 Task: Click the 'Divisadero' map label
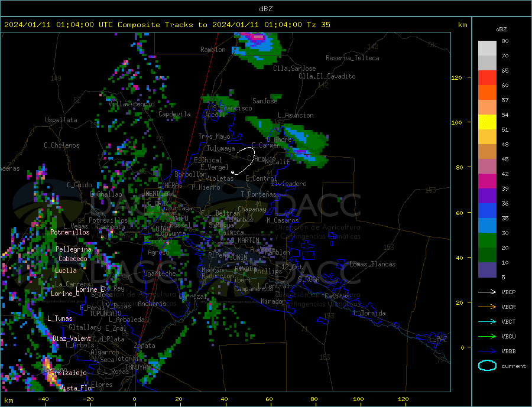tap(288, 184)
